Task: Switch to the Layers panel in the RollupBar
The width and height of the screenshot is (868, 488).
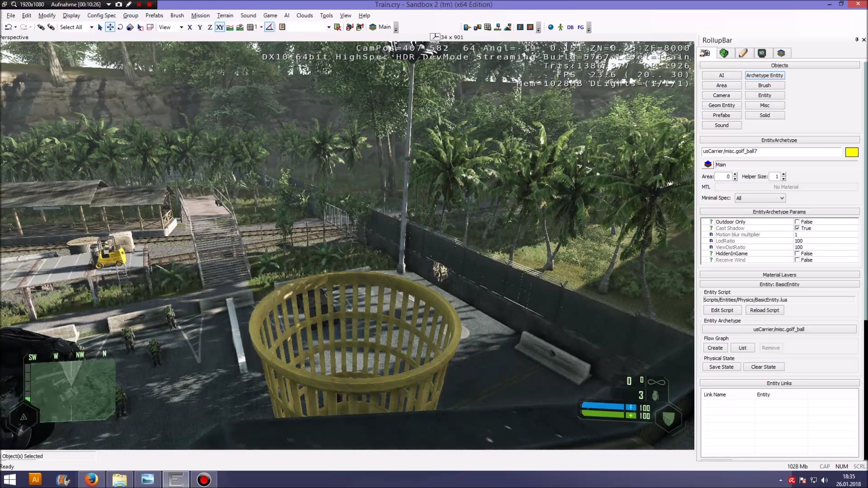Action: pos(782,53)
